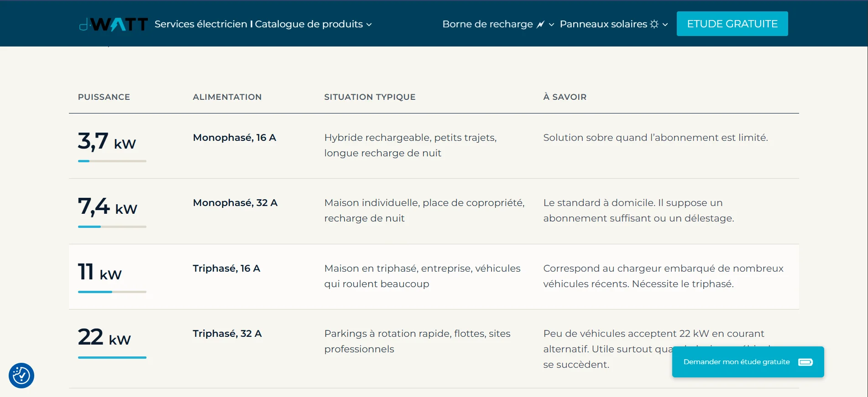
Task: Click the Monophasé, 16 A cell
Action: click(x=235, y=138)
